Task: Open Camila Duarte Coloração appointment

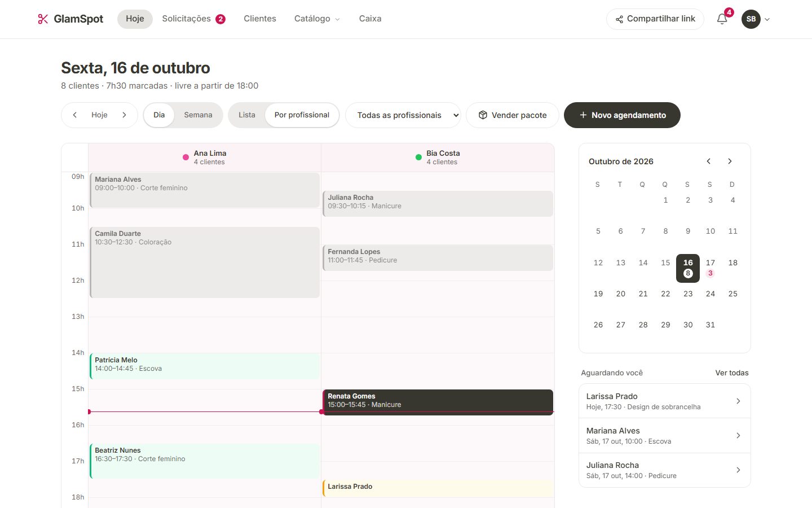Action: (205, 262)
